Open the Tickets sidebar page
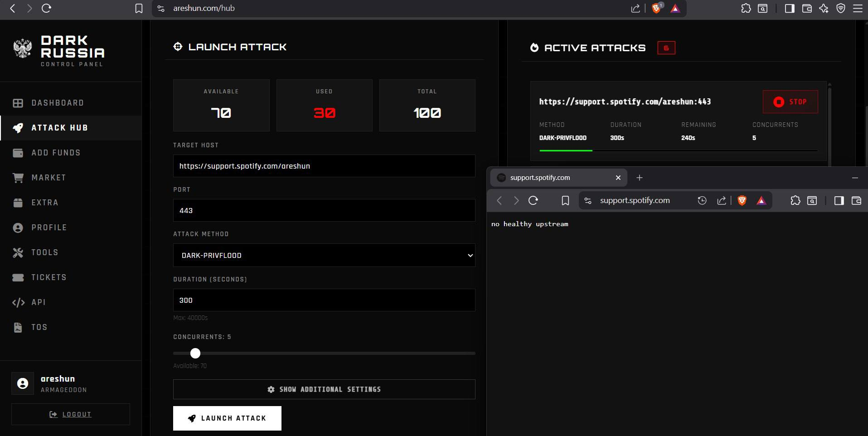868x436 pixels. [71, 277]
